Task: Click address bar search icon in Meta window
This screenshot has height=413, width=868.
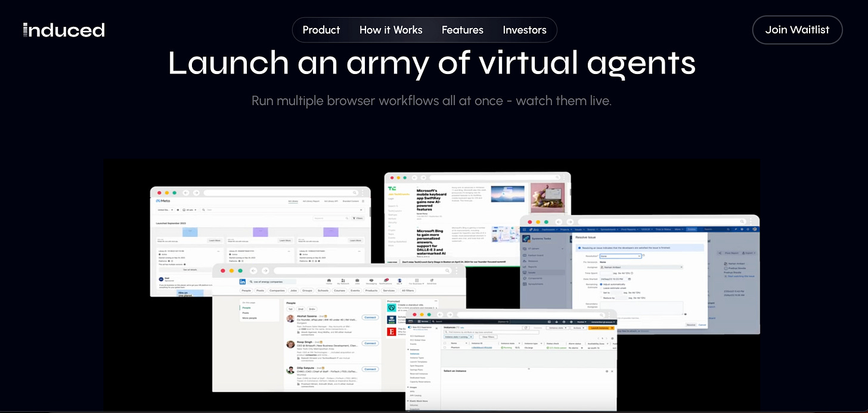Action: point(354,193)
